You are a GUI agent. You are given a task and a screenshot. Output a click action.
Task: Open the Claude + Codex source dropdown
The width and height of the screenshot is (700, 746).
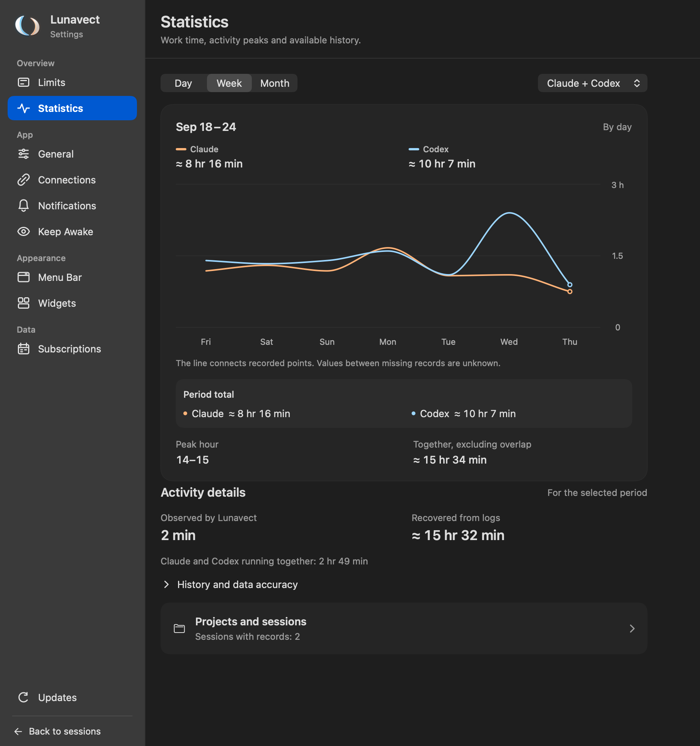coord(593,83)
